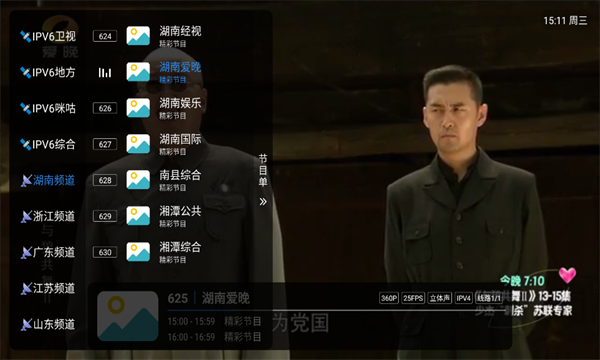Select the IPV6卫视 category

48,37
